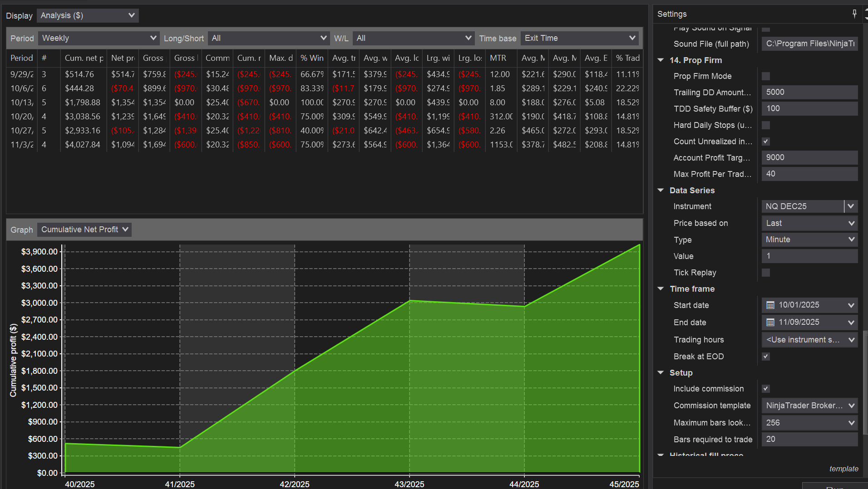Screen dimensions: 868x489
Task: Disable the Include commission checkbox
Action: 766,389
